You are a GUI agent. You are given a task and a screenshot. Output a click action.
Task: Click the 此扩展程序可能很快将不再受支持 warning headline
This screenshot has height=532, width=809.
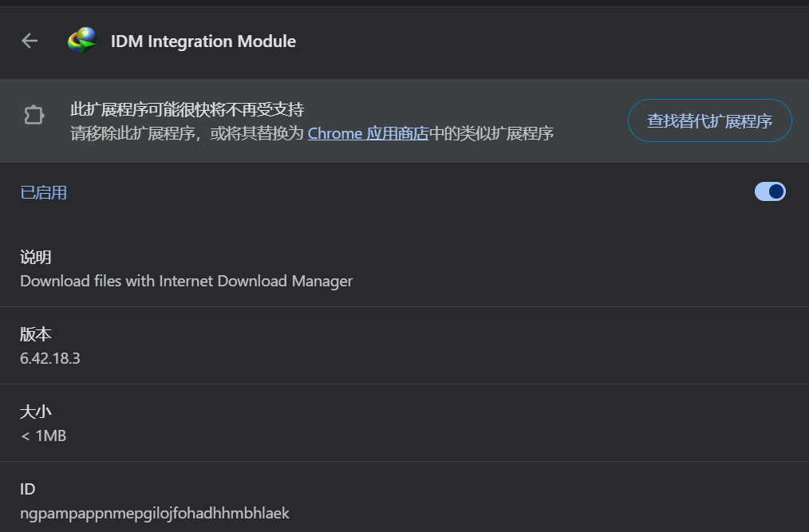(187, 109)
